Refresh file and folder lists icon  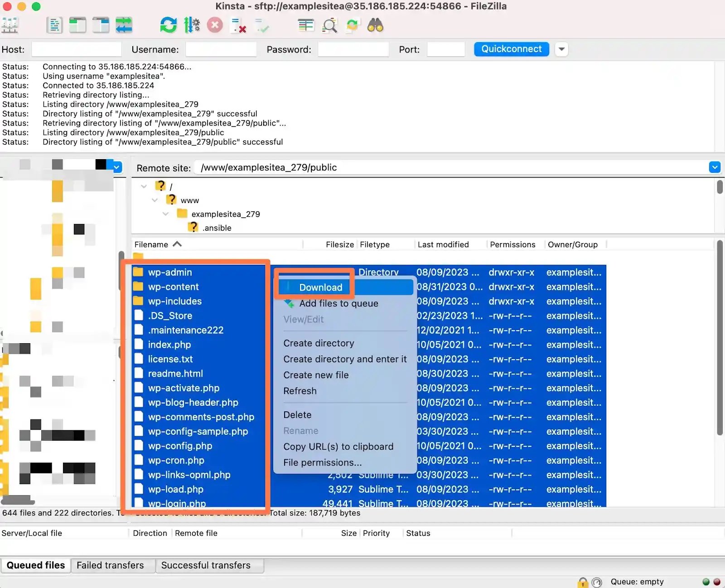[x=169, y=25]
